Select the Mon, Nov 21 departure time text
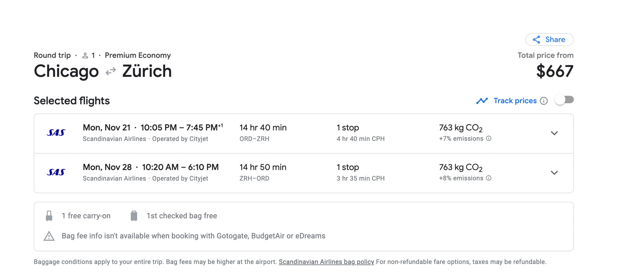 pyautogui.click(x=153, y=128)
